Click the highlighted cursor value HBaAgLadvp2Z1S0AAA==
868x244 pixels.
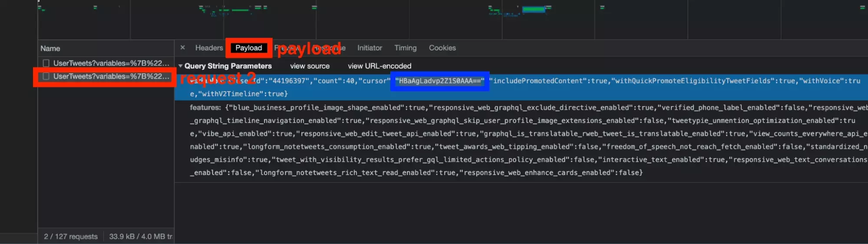(439, 81)
